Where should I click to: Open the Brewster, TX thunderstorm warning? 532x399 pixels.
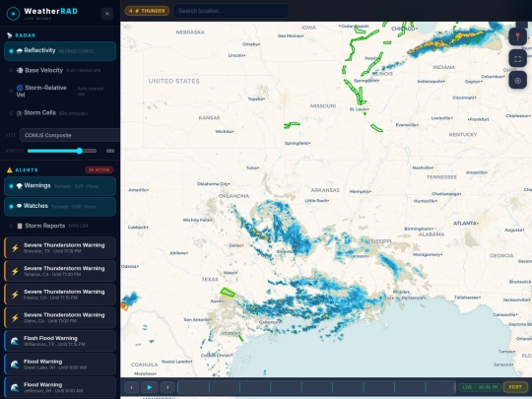60,247
